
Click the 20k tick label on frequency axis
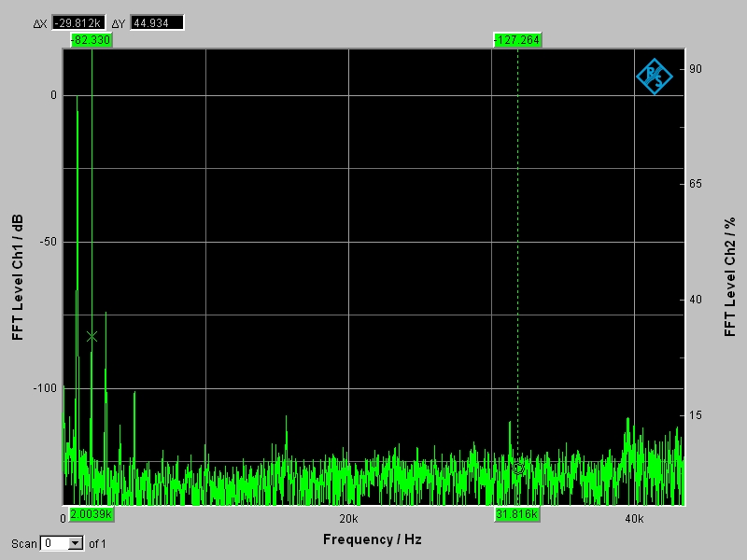click(x=348, y=518)
